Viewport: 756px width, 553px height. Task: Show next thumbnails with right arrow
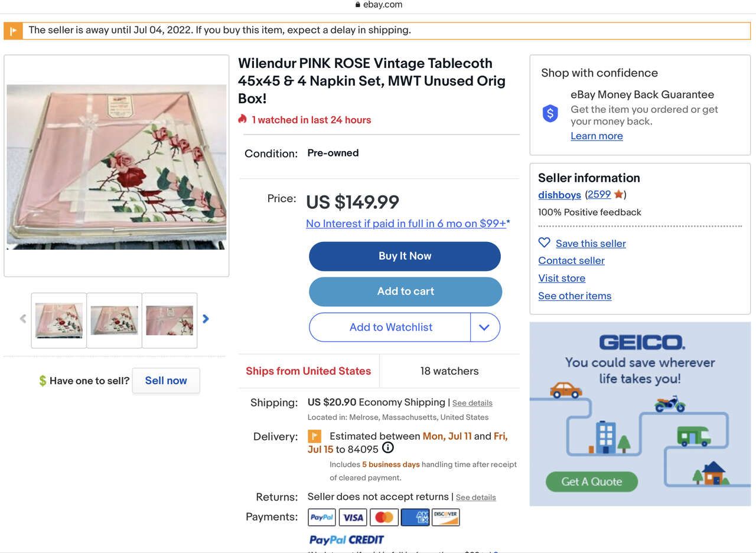click(206, 319)
